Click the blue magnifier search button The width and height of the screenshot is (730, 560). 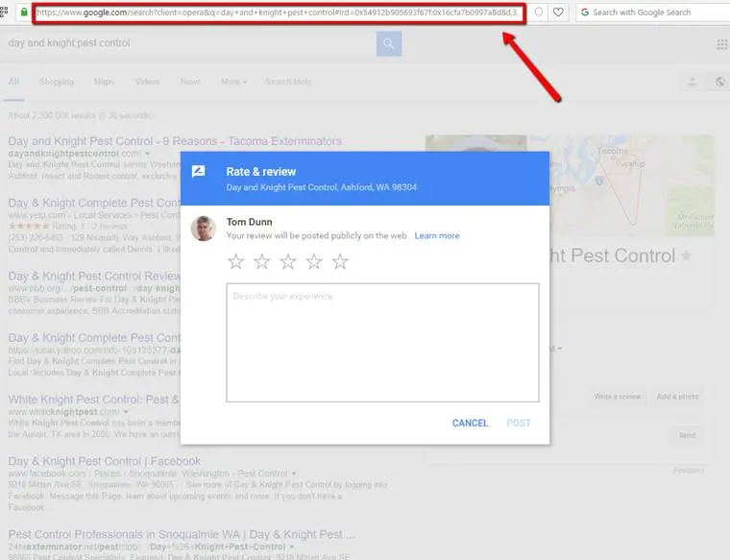[389, 44]
